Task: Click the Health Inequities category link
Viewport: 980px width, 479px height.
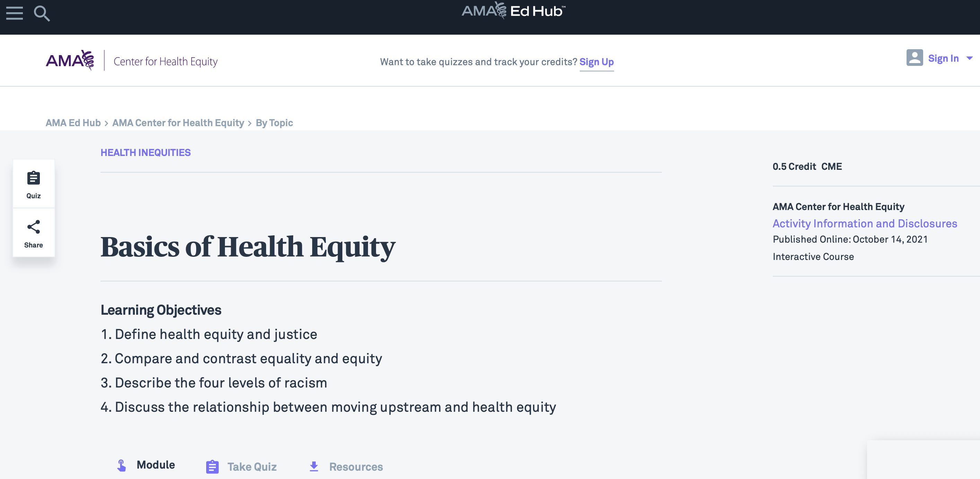Action: click(145, 153)
